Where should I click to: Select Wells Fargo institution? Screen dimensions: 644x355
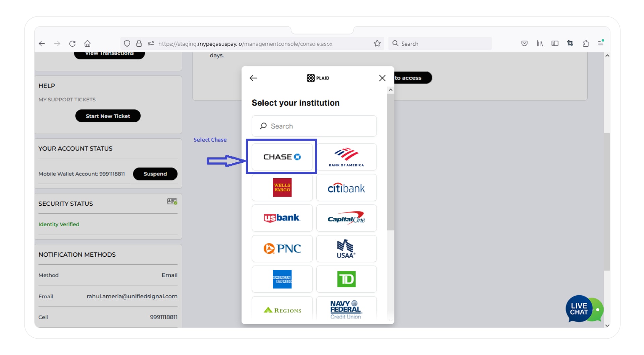pyautogui.click(x=282, y=188)
